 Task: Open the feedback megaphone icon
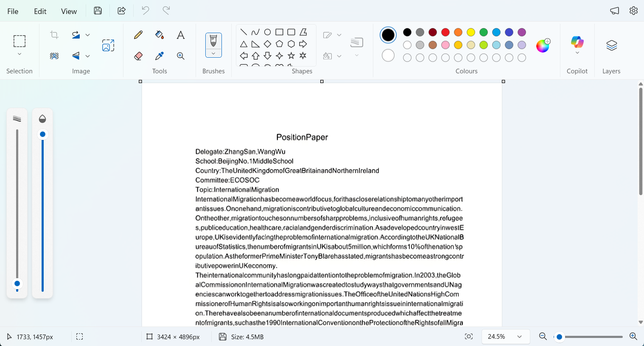[615, 11]
